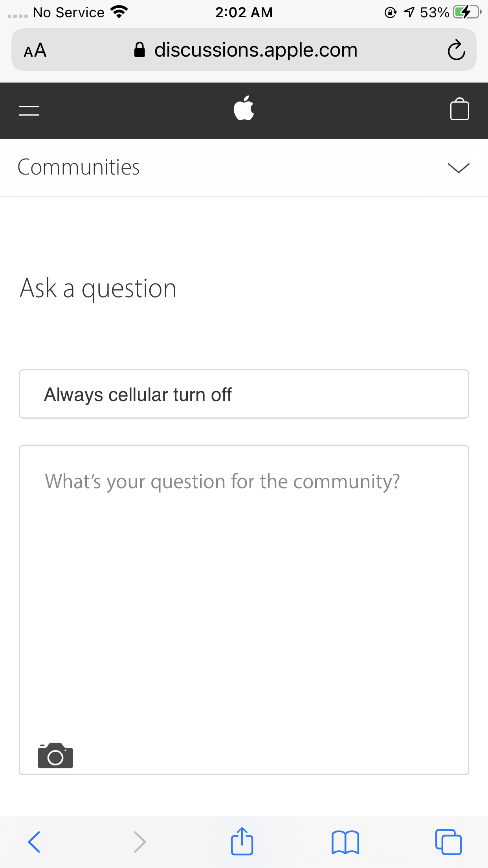
Task: Open the hamburger navigation menu
Action: tap(29, 111)
